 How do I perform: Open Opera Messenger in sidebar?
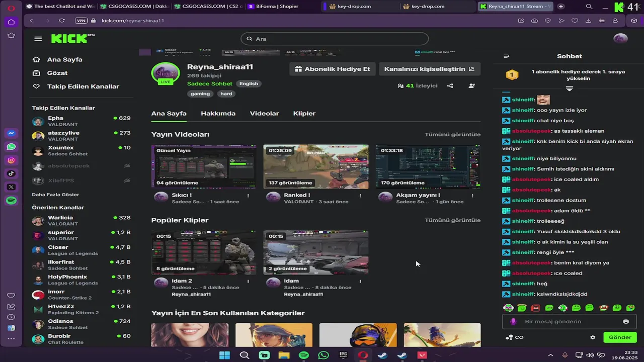tap(11, 134)
